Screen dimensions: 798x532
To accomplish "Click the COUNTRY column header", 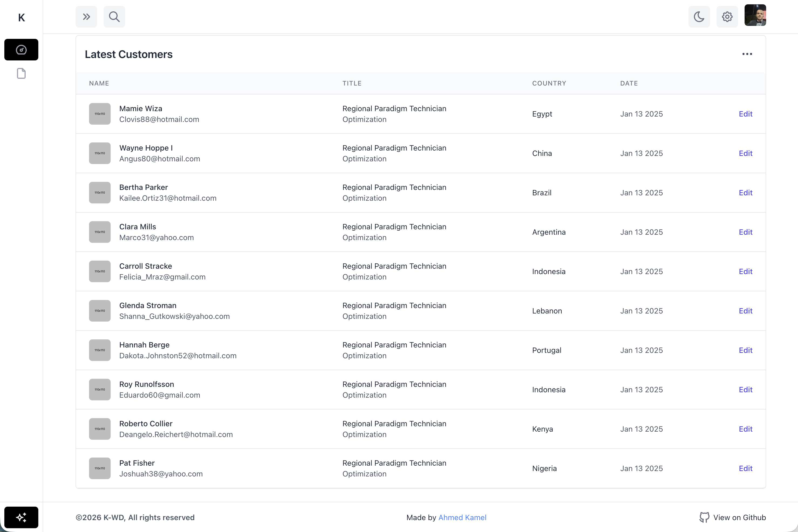I will click(549, 83).
